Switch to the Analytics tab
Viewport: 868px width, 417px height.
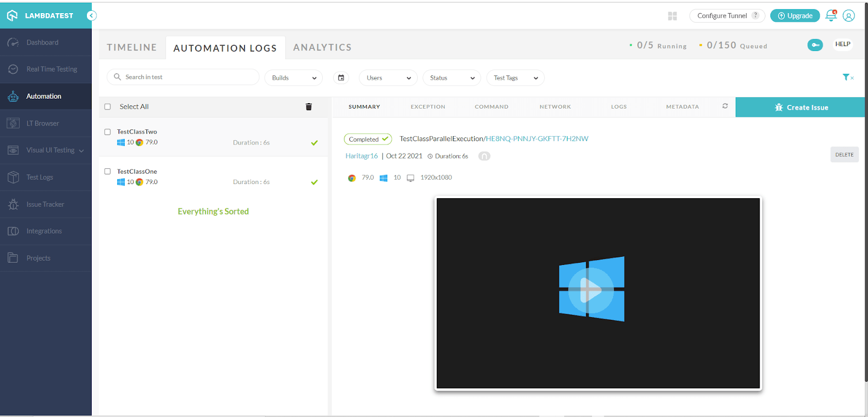tap(322, 48)
